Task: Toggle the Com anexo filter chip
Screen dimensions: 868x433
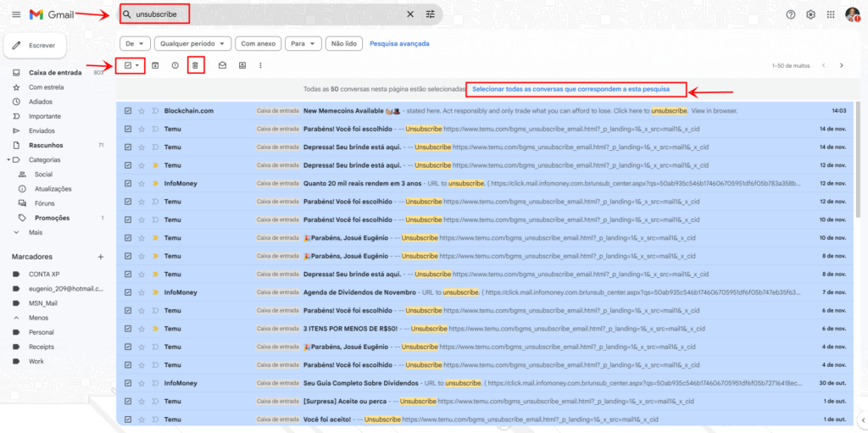Action: [258, 44]
